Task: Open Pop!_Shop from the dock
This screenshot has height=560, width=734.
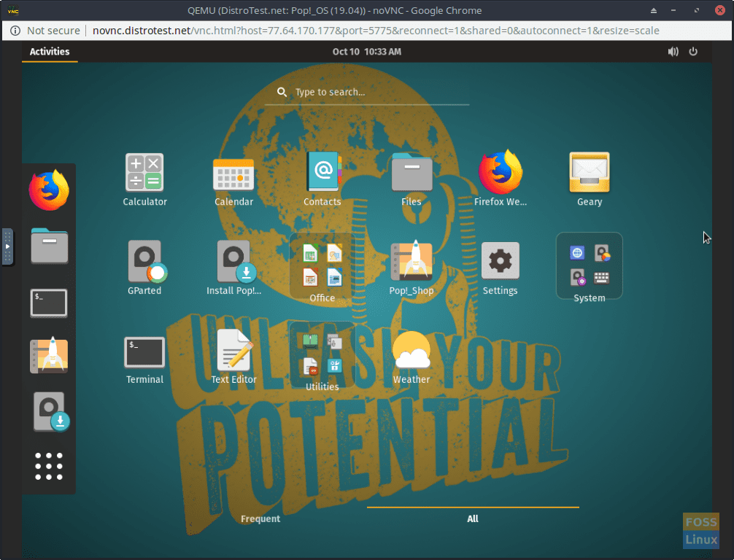Action: [x=49, y=356]
